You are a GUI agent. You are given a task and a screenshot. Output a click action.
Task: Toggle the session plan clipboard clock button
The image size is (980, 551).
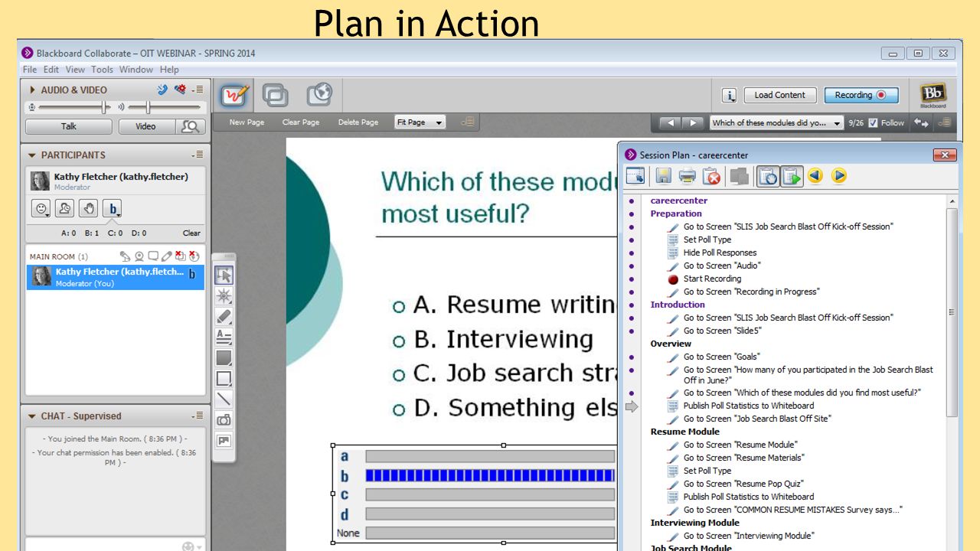(x=768, y=177)
